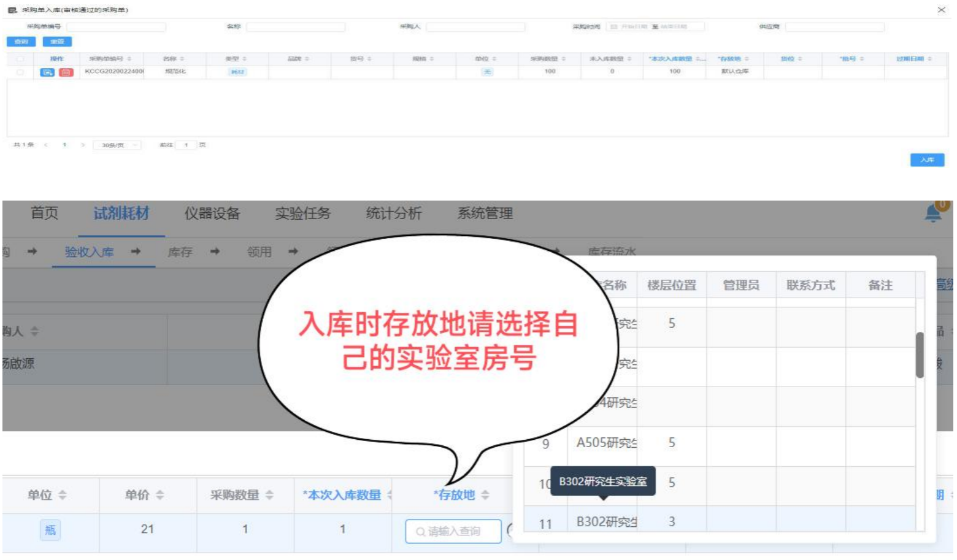Viewport: 957px width, 560px height.
Task: Click the blue 入库 button
Action: pos(926,160)
